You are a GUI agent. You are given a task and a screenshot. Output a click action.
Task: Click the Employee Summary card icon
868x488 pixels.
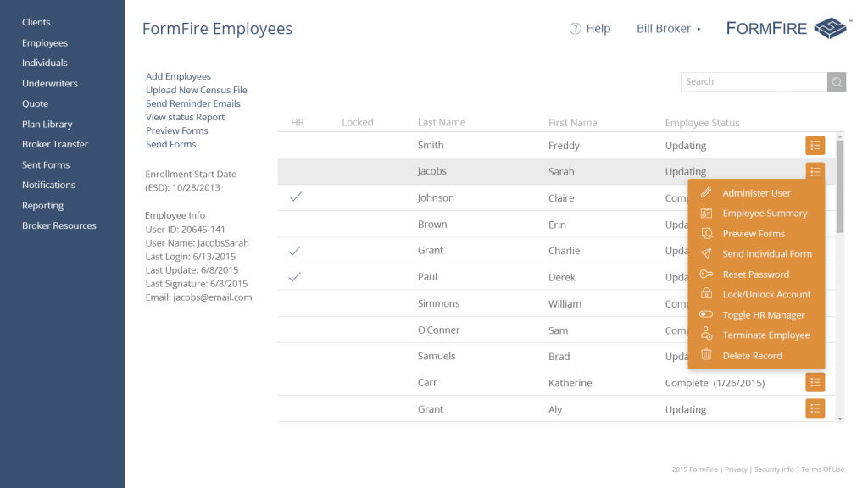(x=706, y=213)
